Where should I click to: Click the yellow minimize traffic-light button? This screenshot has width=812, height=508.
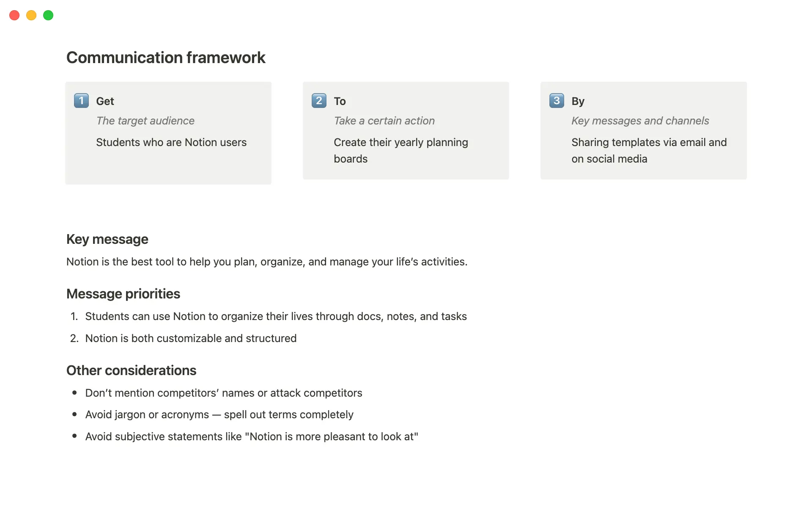coord(31,15)
